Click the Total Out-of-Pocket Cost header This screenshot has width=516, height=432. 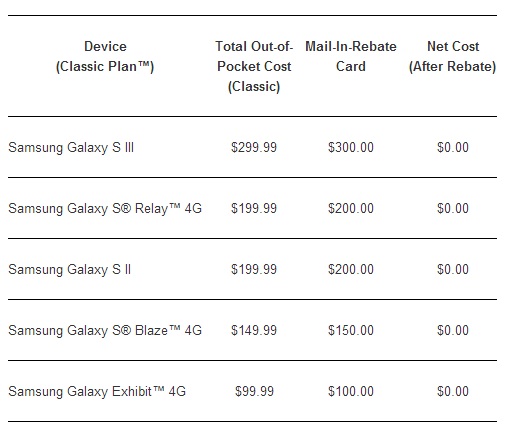coord(254,66)
